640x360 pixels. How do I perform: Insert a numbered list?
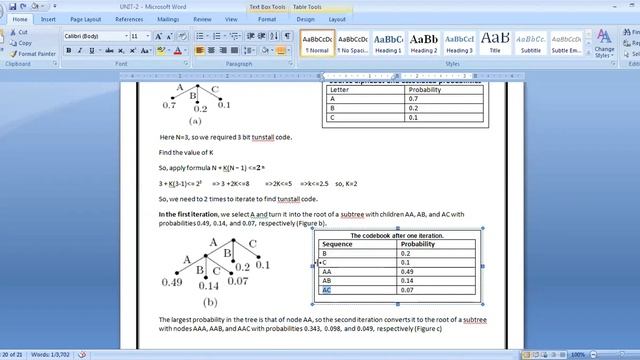tap(218, 36)
